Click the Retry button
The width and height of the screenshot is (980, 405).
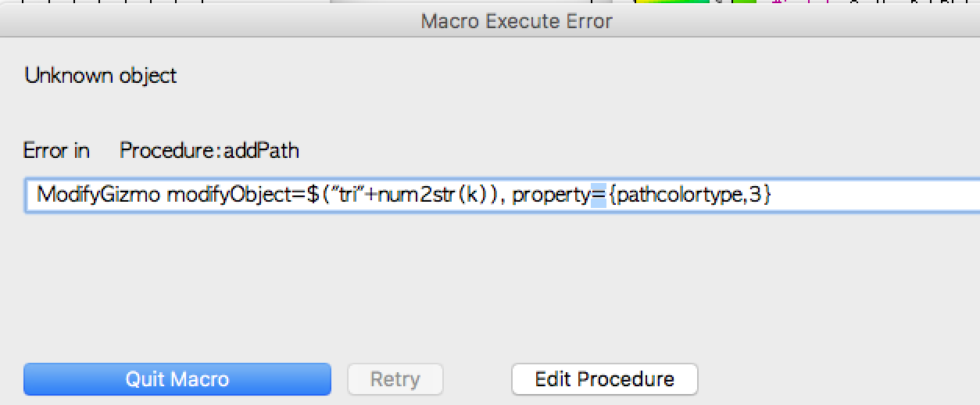[x=395, y=379]
